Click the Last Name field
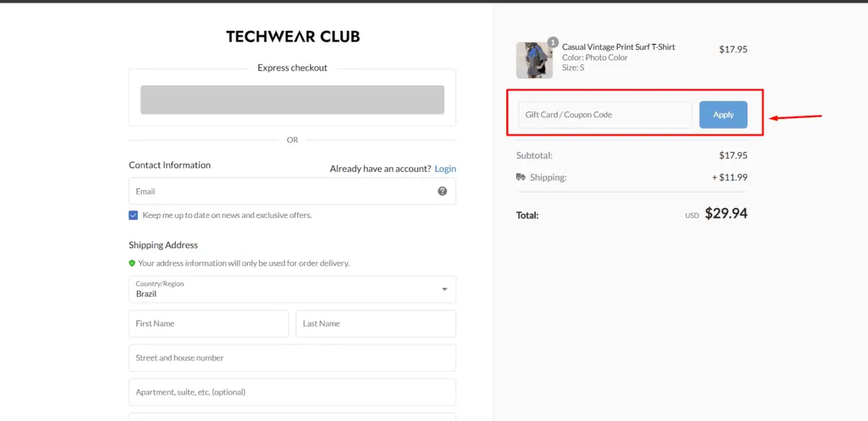 [x=376, y=323]
